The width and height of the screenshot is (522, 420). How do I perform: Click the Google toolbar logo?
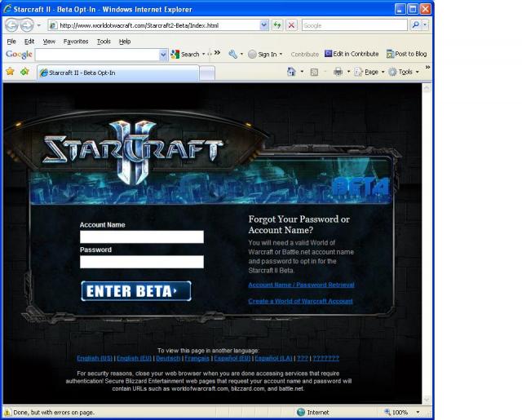click(19, 55)
